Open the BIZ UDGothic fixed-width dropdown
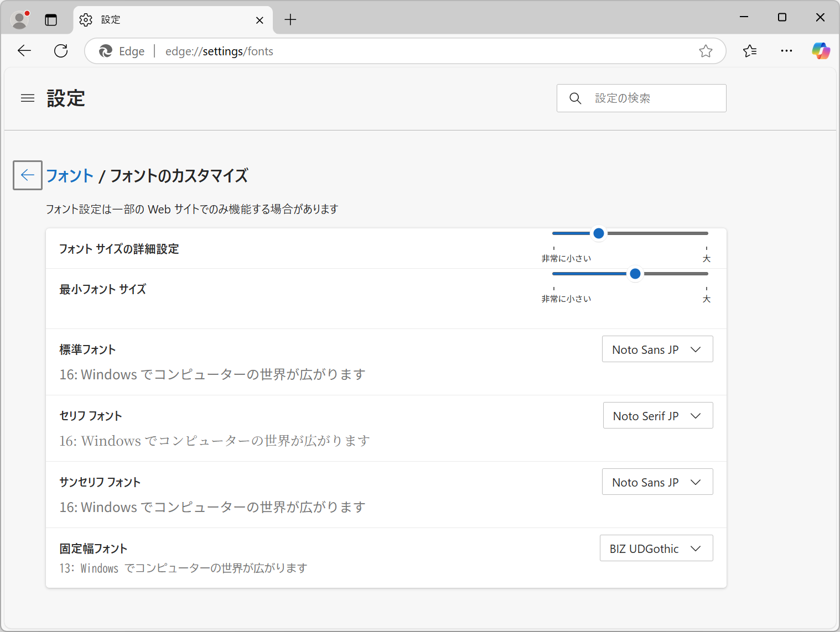 point(656,548)
